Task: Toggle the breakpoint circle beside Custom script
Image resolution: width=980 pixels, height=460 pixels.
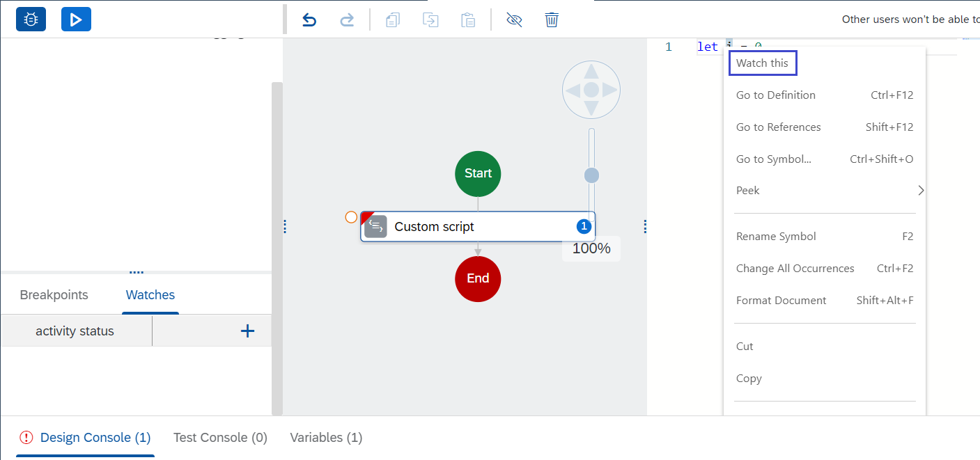Action: tap(351, 217)
